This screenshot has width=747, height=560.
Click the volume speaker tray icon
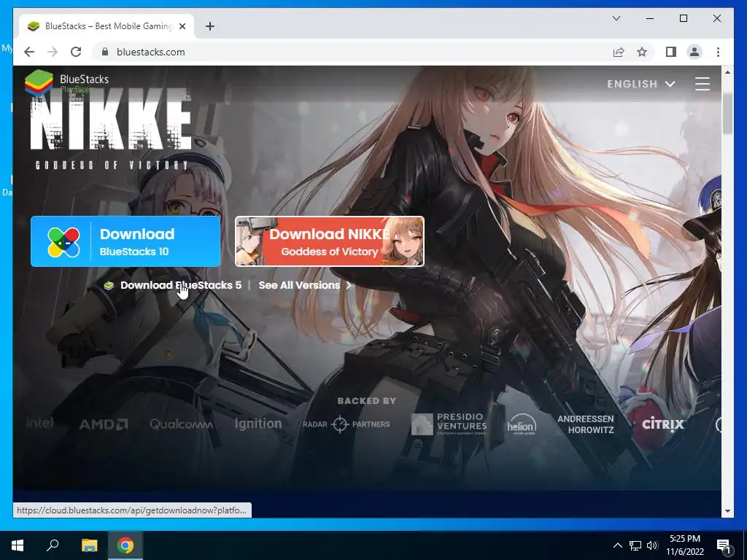652,545
